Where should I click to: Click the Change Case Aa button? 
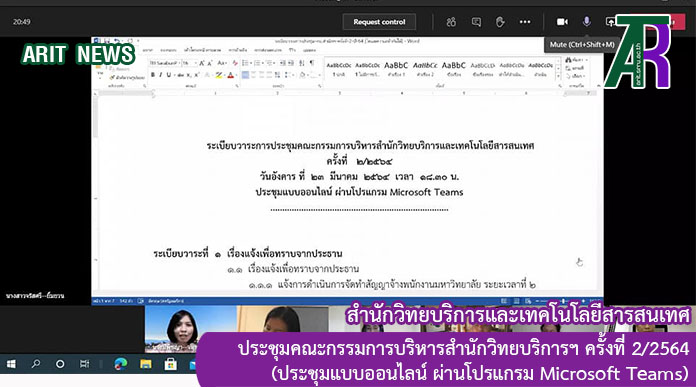coord(222,63)
